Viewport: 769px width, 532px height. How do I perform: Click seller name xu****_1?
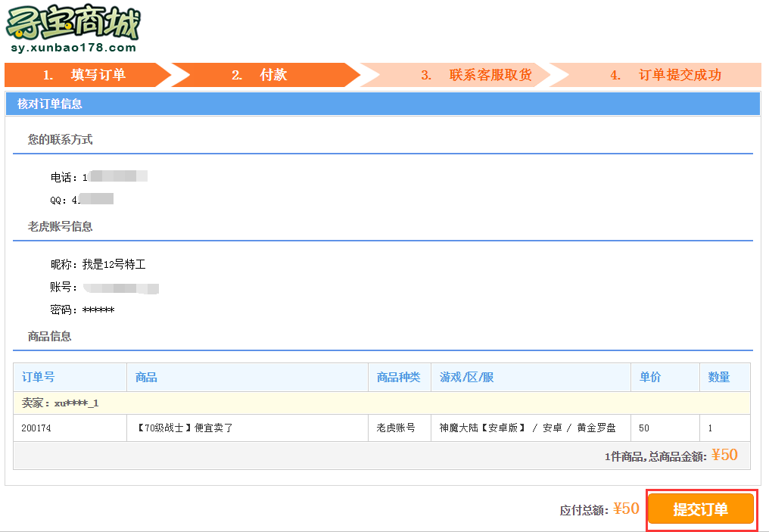point(76,403)
